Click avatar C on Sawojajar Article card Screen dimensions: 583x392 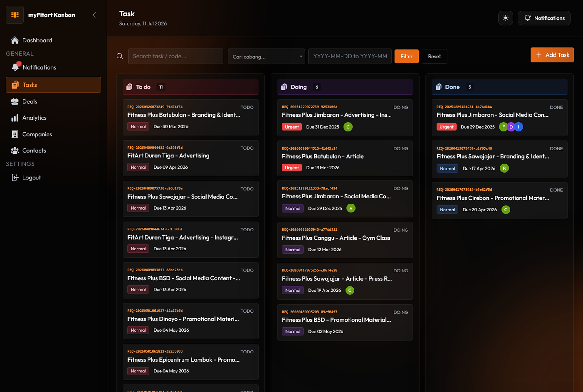(350, 290)
